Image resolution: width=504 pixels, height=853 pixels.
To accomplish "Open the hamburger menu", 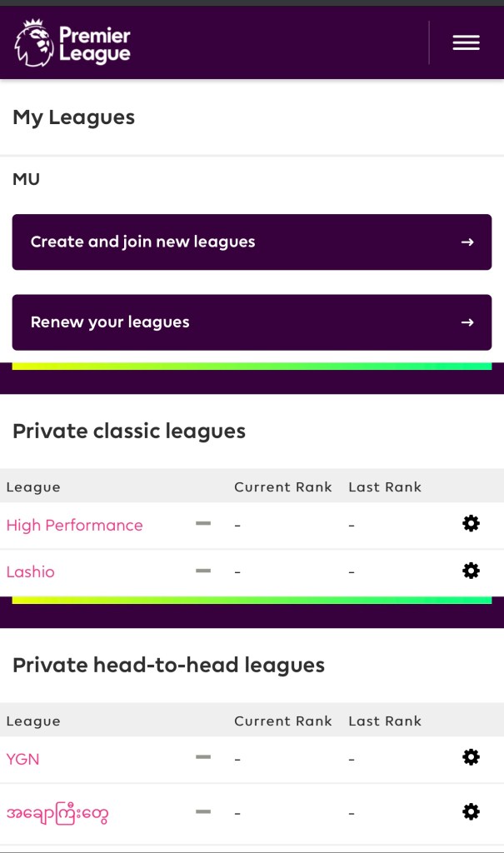I will pyautogui.click(x=466, y=42).
